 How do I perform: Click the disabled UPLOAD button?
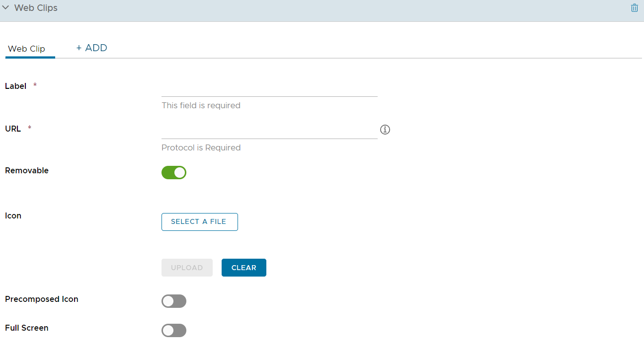pyautogui.click(x=187, y=268)
